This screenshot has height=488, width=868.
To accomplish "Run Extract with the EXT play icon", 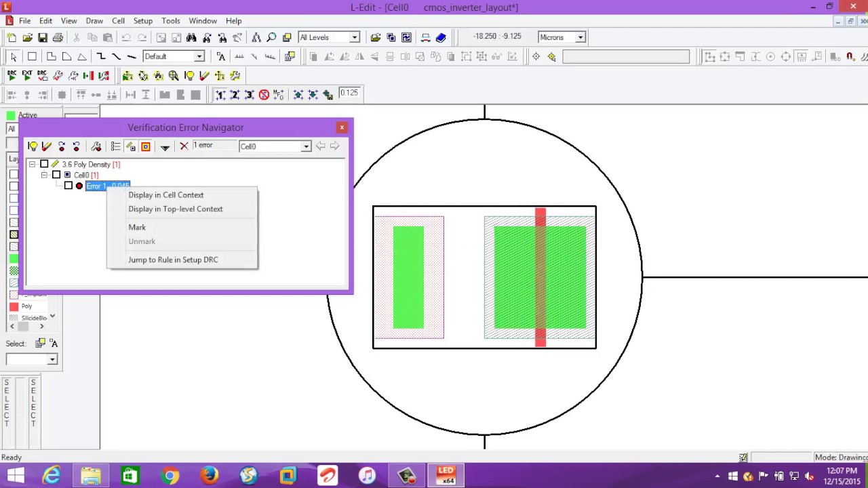I will (27, 76).
